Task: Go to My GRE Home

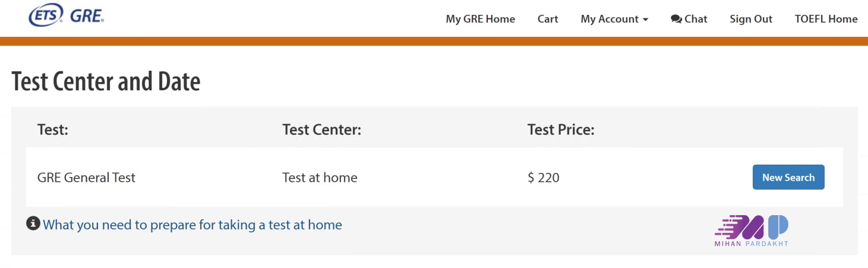Action: click(x=480, y=19)
